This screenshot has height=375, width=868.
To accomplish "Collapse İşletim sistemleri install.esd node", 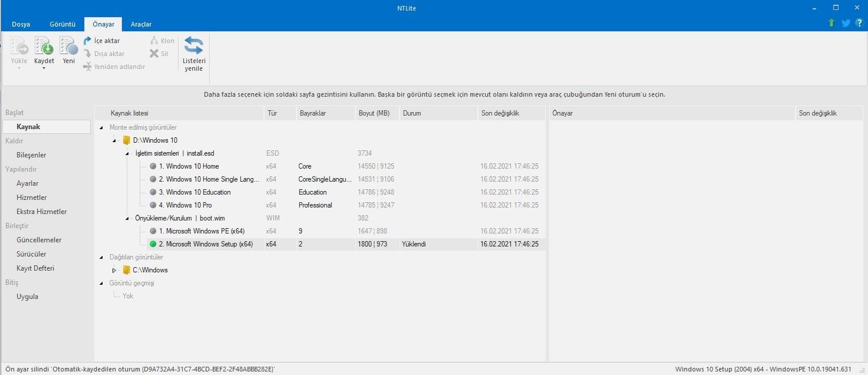I will (128, 153).
